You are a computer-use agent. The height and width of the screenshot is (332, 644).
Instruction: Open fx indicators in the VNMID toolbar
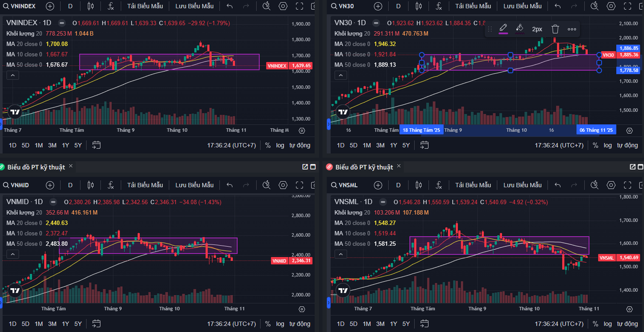tap(111, 185)
